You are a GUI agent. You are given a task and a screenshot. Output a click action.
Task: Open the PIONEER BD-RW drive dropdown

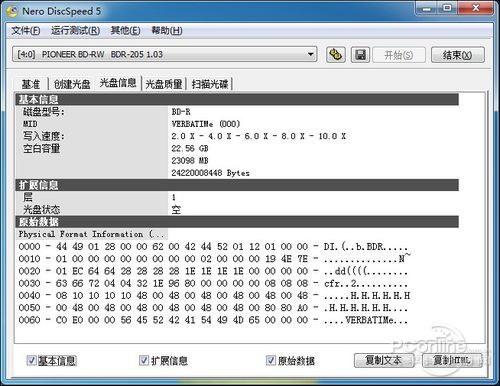[x=165, y=54]
